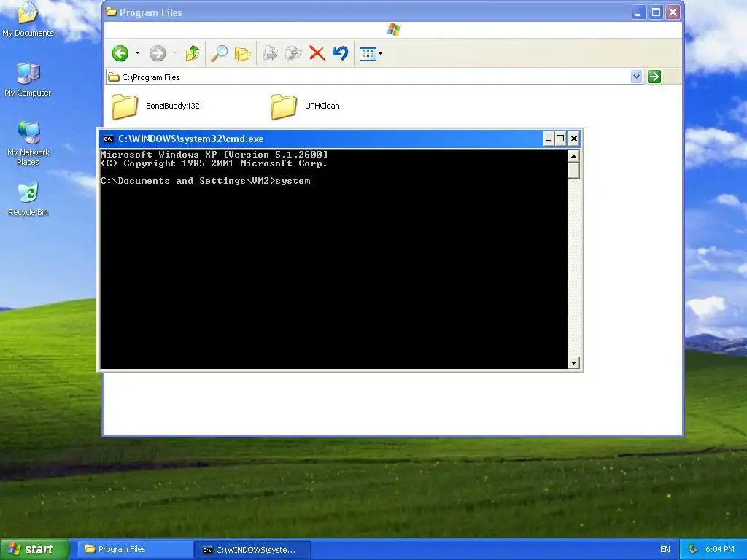Expand the address bar dropdown arrow
This screenshot has width=747, height=560.
coord(636,77)
